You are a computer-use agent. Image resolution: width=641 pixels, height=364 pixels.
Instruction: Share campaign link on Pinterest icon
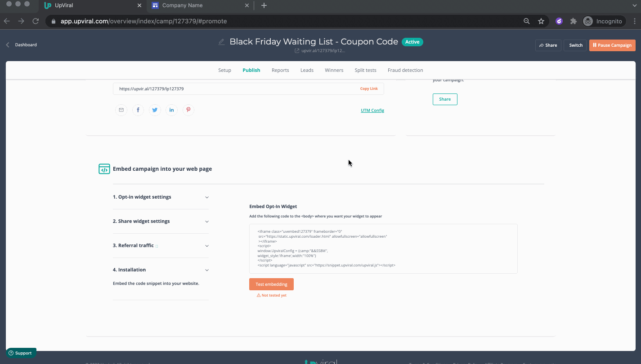pyautogui.click(x=188, y=110)
